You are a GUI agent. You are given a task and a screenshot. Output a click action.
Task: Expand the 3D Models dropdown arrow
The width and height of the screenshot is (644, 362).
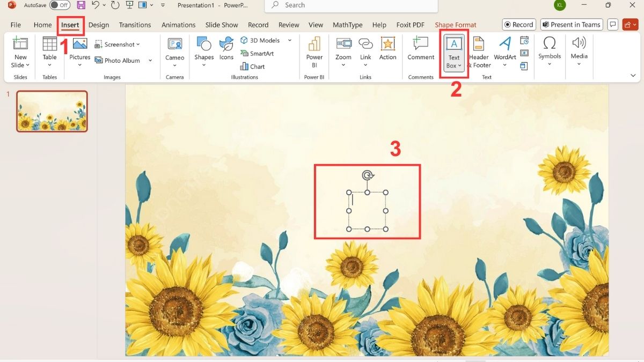[x=290, y=41]
